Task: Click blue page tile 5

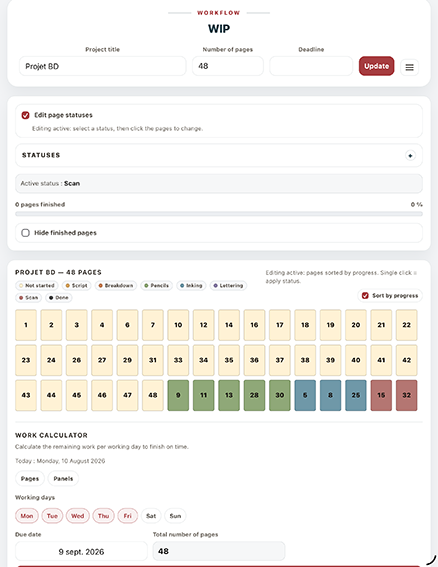Action: tap(305, 395)
